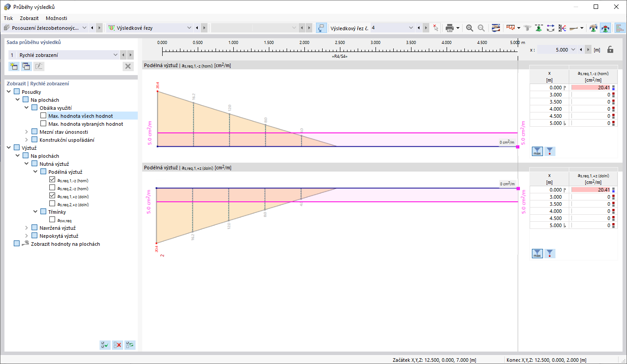
Task: Enable the asw,req stirrups checkbox
Action: tap(52, 220)
